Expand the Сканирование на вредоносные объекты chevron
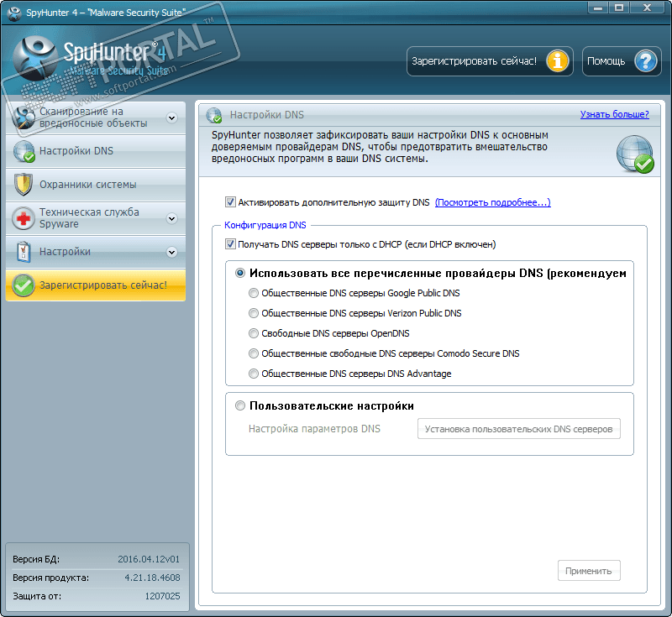The image size is (672, 617). 172,118
